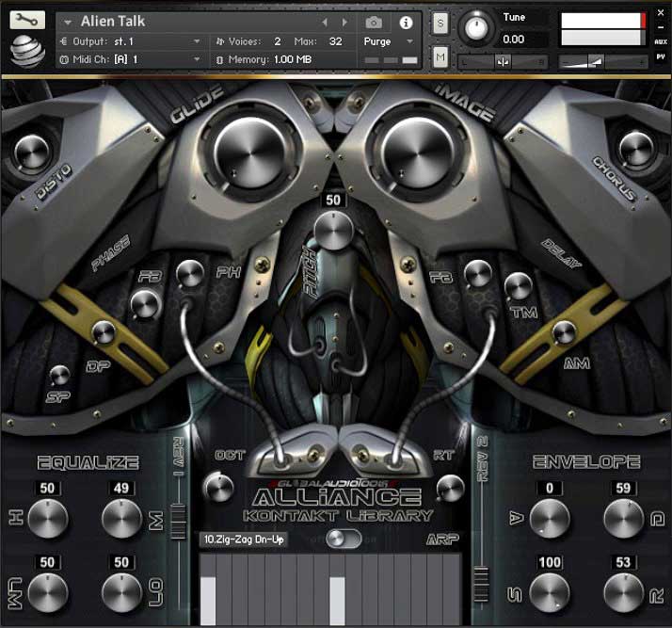Solo the instrument with S button
This screenshot has height=628, width=672.
pos(440,24)
